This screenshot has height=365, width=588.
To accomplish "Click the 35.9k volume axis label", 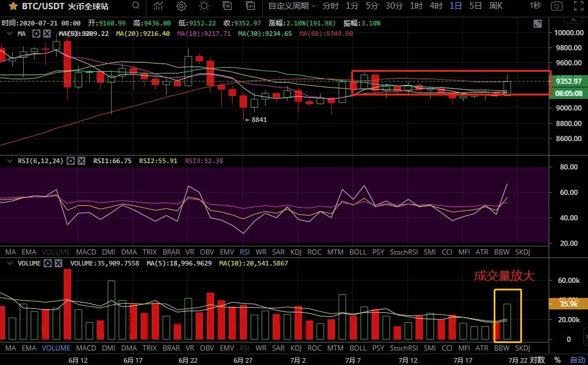I will click(x=568, y=304).
